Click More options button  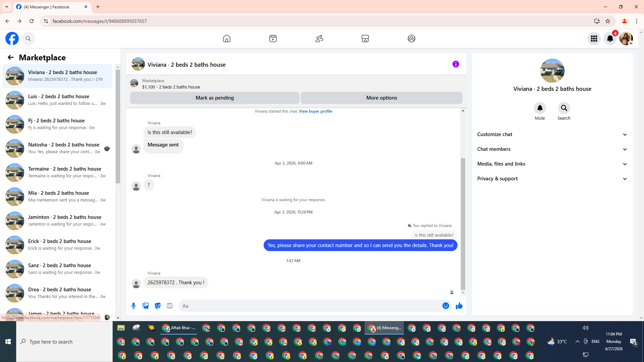coord(381,98)
